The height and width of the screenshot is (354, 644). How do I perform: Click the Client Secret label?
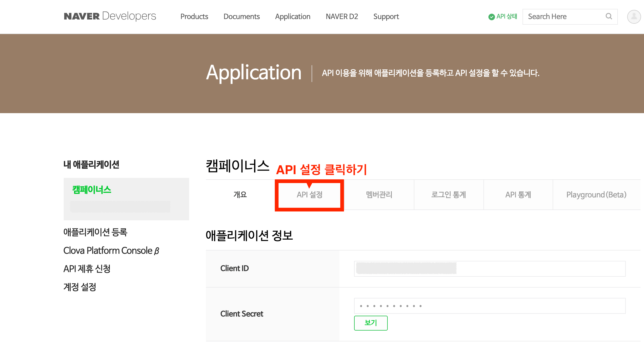point(242,314)
